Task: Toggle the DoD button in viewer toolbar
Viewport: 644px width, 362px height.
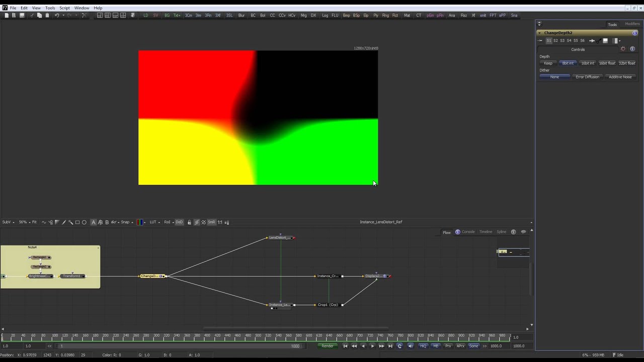Action: (179, 222)
